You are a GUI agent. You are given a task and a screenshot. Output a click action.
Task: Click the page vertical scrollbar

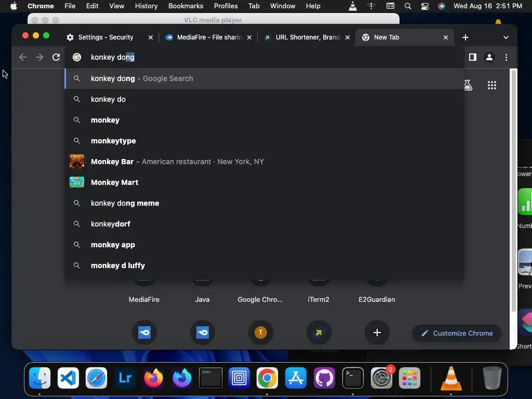(x=514, y=190)
